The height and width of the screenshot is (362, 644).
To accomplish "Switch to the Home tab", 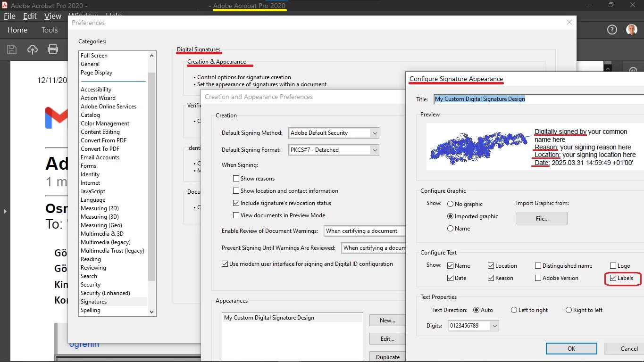I will 17,30.
